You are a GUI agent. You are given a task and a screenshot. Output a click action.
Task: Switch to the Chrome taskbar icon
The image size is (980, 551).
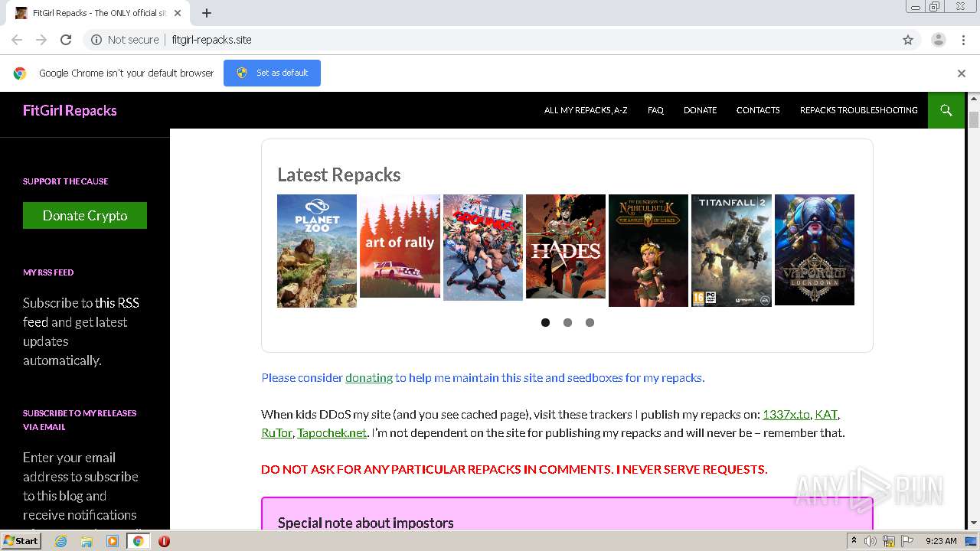pyautogui.click(x=138, y=541)
